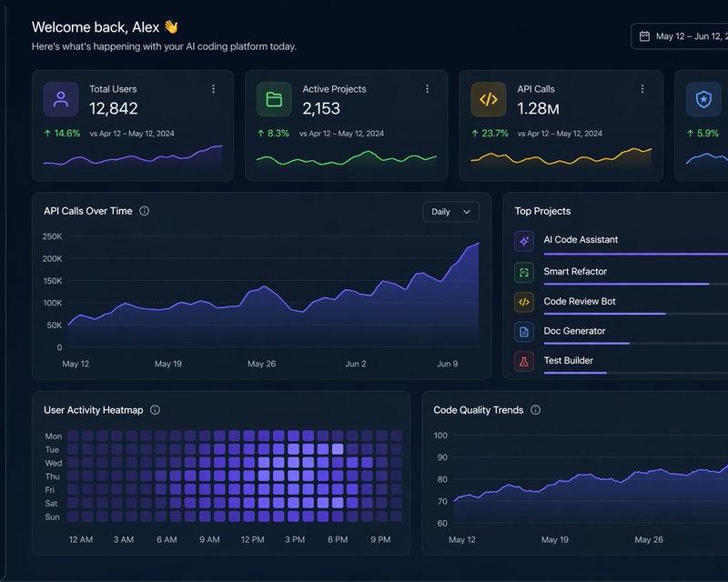Click the May 26 label in Code Quality Trends
This screenshot has height=582, width=728.
pyautogui.click(x=649, y=540)
